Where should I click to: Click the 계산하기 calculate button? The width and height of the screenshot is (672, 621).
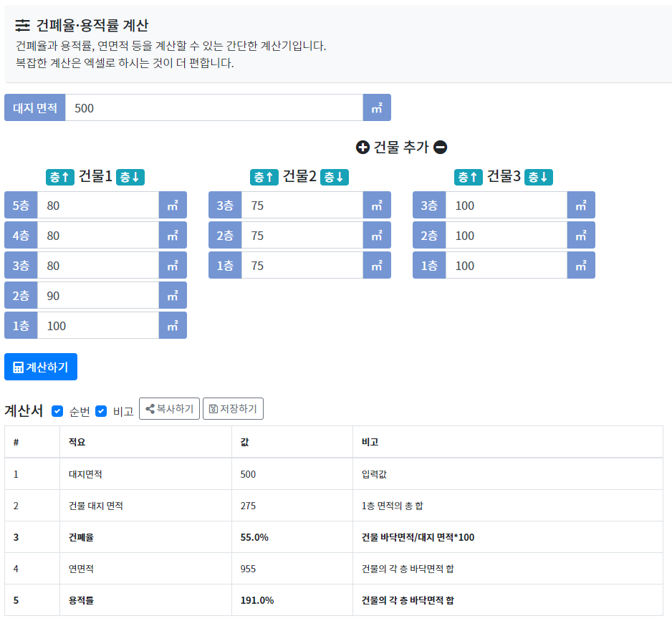pyautogui.click(x=41, y=367)
